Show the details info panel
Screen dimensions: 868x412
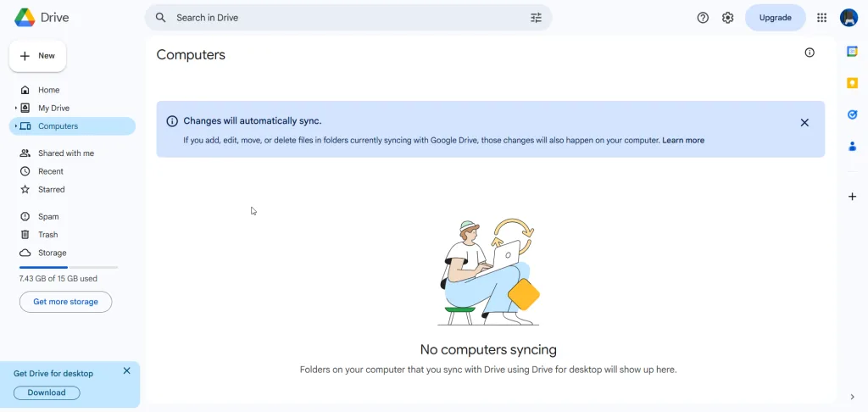tap(810, 53)
